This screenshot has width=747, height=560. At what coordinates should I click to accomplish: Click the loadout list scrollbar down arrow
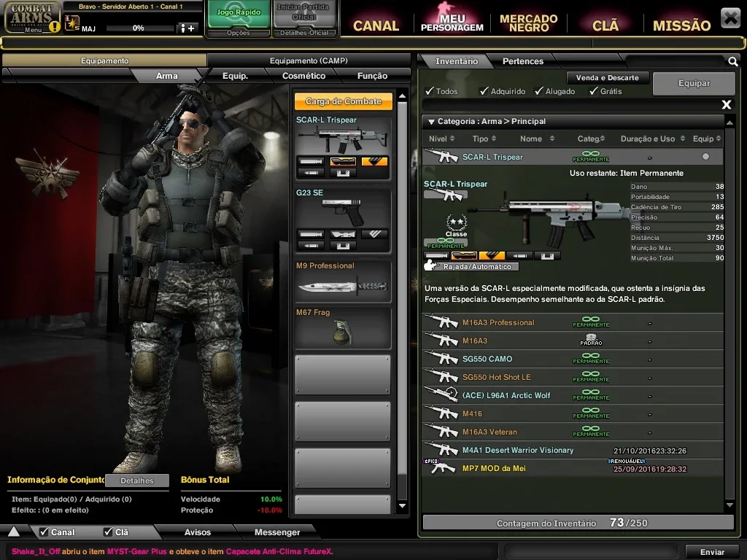[x=402, y=506]
